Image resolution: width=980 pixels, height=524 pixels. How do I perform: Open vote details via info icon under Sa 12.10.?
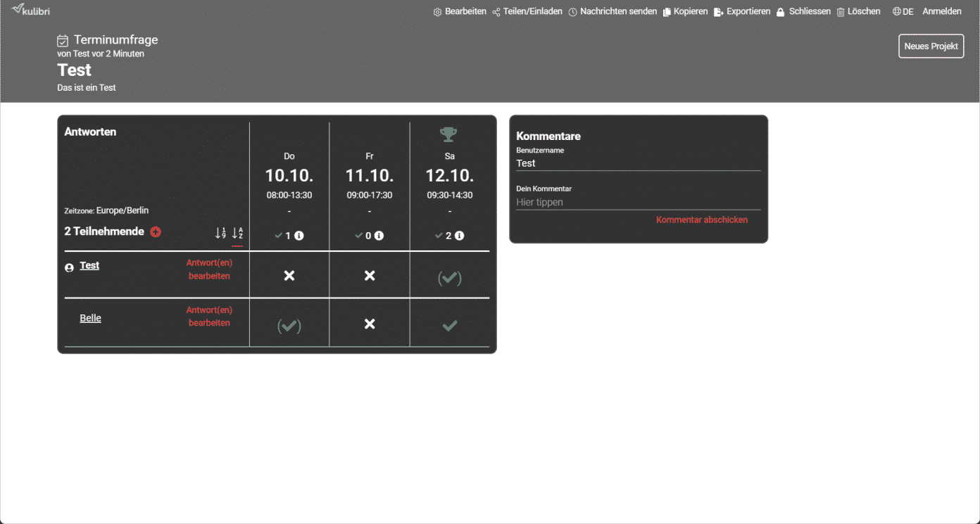point(459,236)
